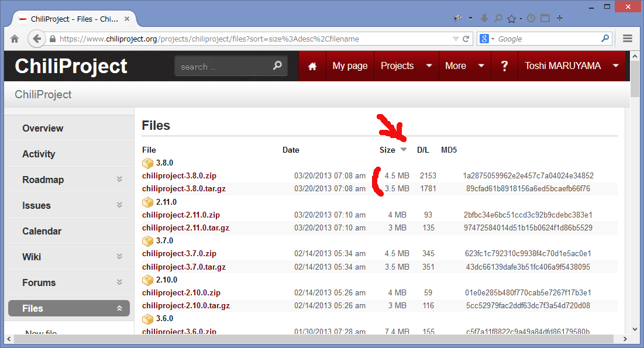Expand the Roadmap sidebar submenu
Screen dimensions: 644x348
coord(119,180)
